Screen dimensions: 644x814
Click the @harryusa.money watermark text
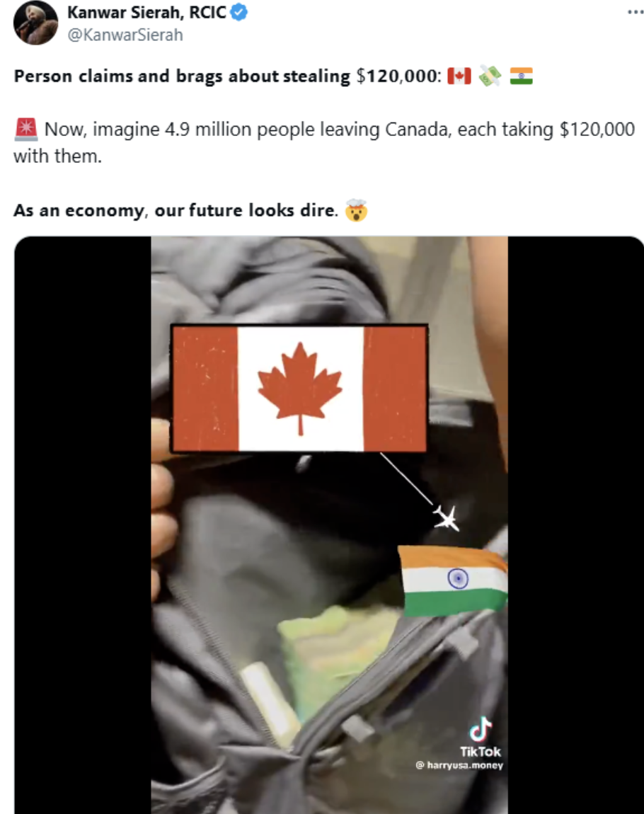coord(459,765)
